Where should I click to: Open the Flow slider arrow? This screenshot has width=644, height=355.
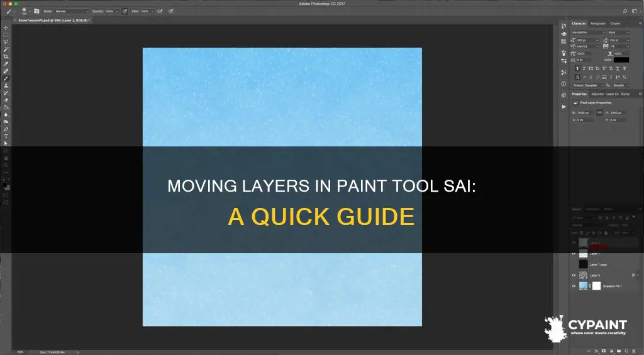(x=152, y=11)
